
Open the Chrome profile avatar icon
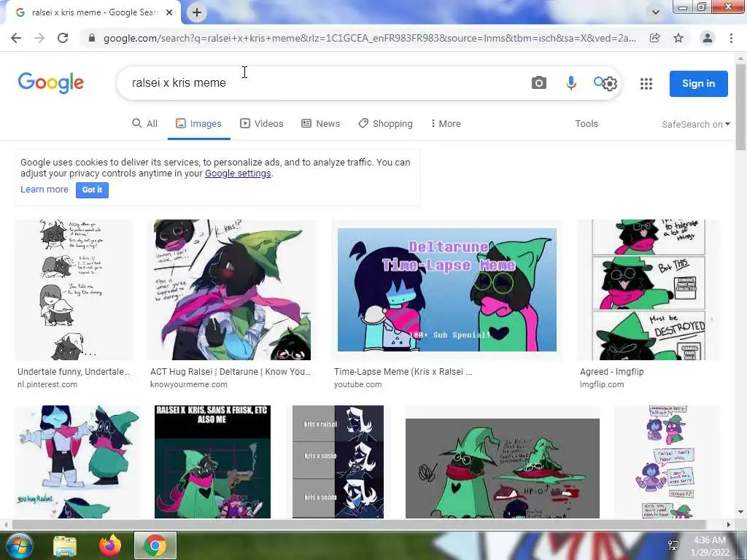click(x=708, y=38)
